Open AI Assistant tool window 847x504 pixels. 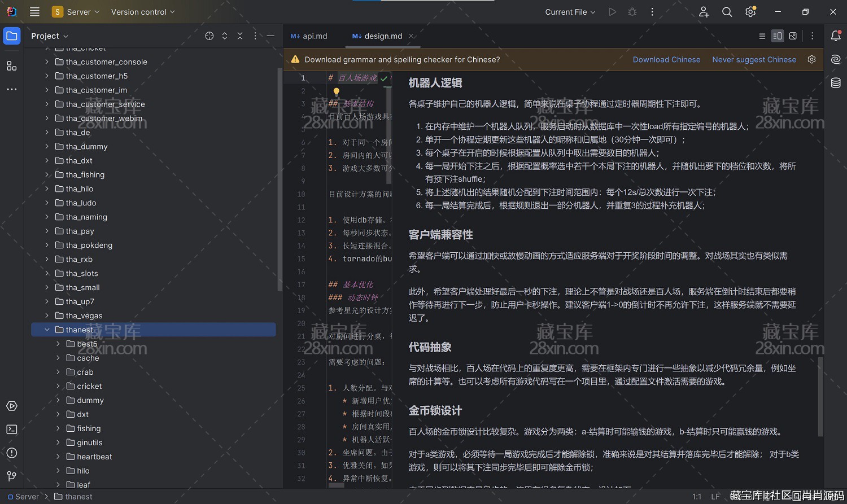[836, 59]
